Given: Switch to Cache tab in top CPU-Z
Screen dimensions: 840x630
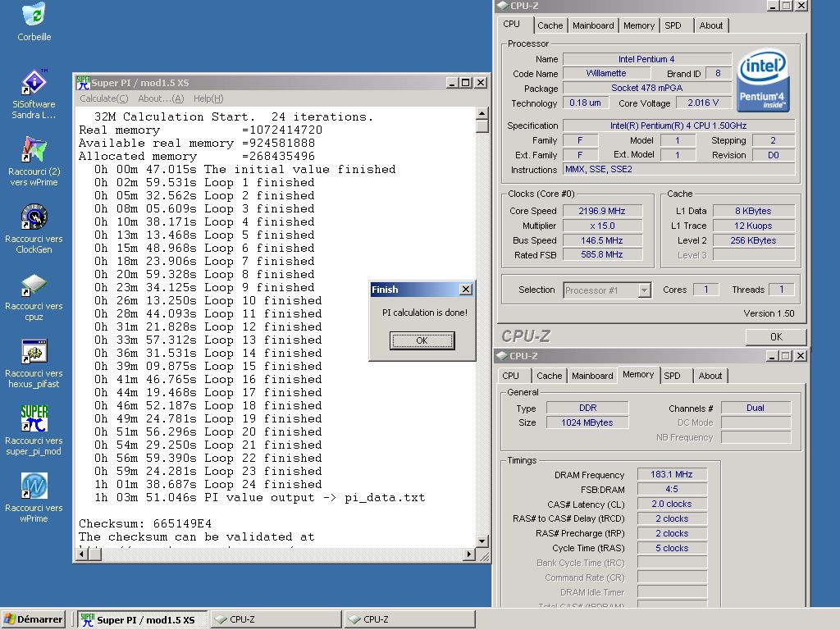Looking at the screenshot, I should pyautogui.click(x=550, y=25).
